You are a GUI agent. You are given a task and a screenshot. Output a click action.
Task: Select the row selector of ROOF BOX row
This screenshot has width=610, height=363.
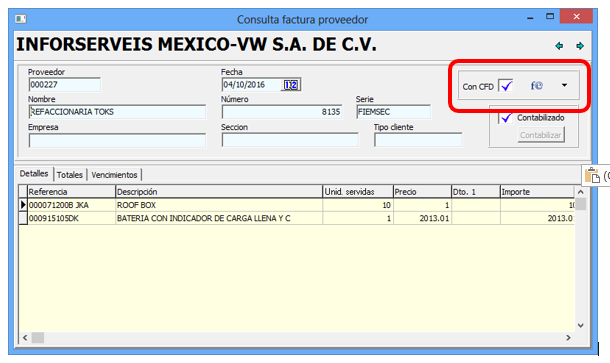point(23,205)
